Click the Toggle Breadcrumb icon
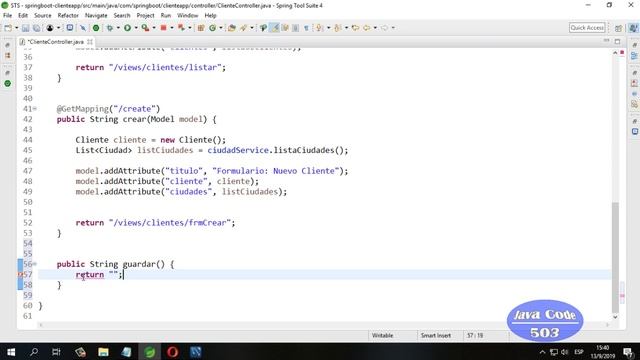 (263, 28)
